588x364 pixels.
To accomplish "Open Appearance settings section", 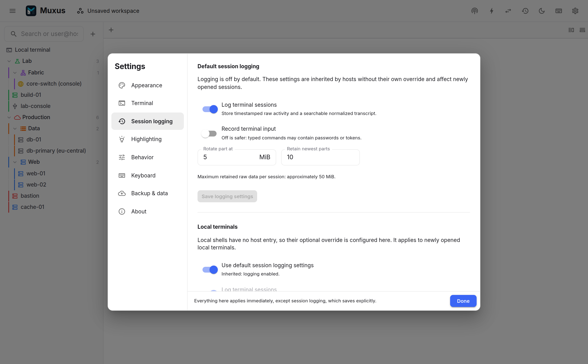I will [147, 85].
